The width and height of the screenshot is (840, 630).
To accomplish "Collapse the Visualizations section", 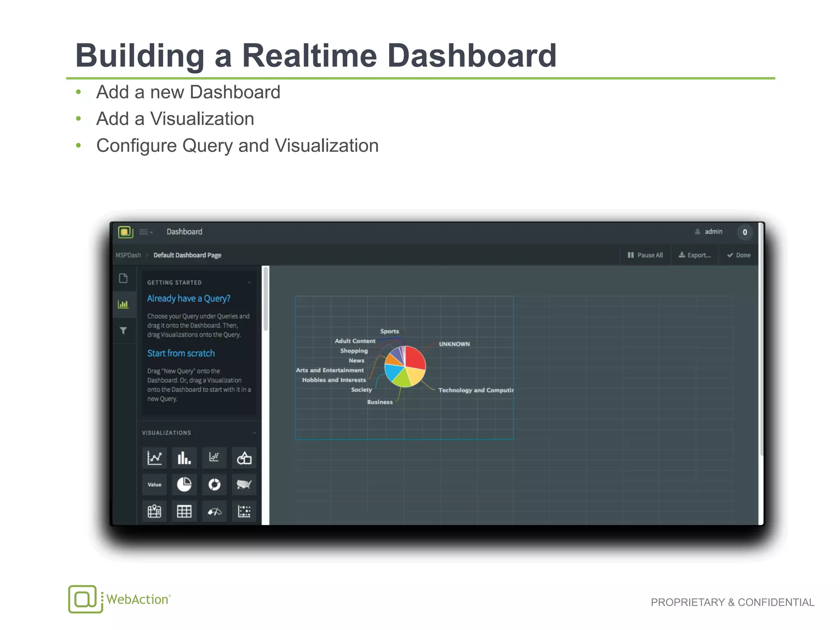I will 254,433.
